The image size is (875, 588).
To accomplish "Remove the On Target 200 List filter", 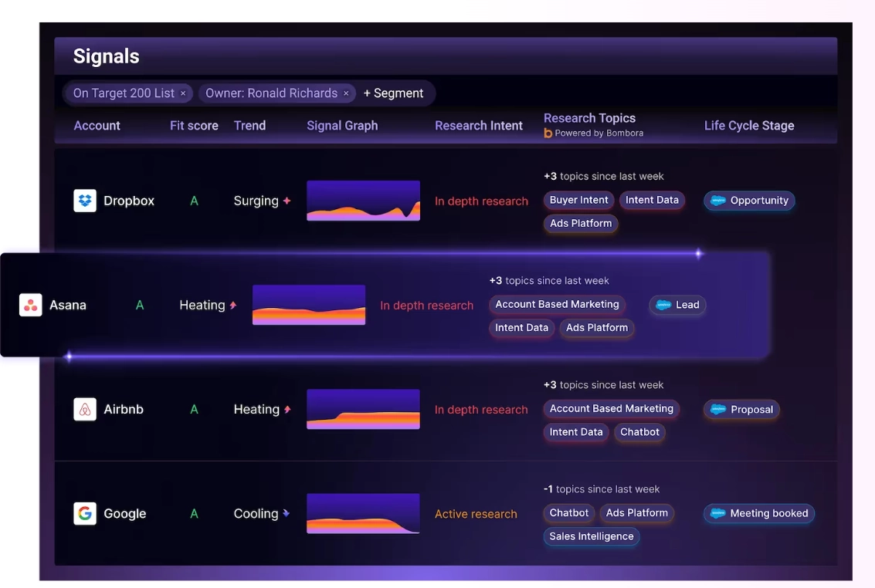I will point(183,93).
